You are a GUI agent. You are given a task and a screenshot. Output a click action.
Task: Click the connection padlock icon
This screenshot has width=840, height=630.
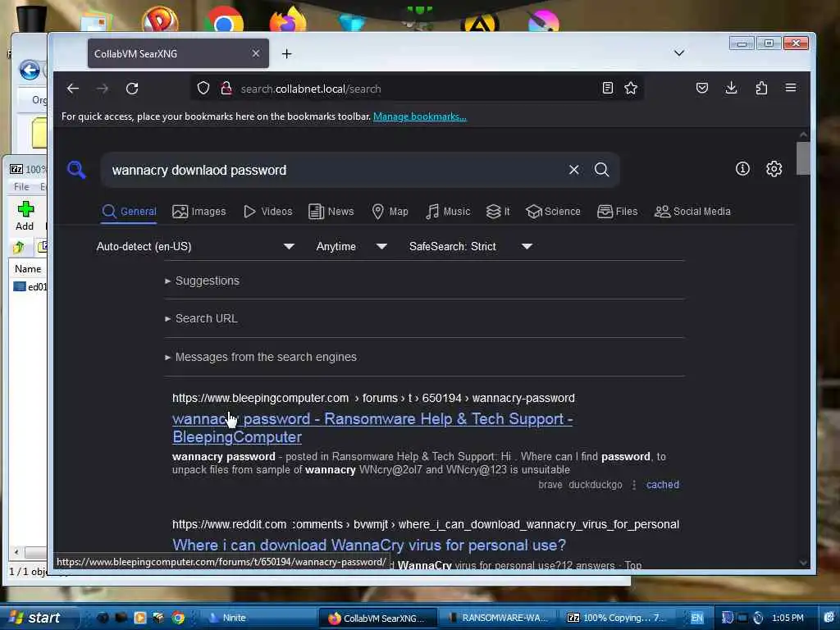(x=226, y=88)
